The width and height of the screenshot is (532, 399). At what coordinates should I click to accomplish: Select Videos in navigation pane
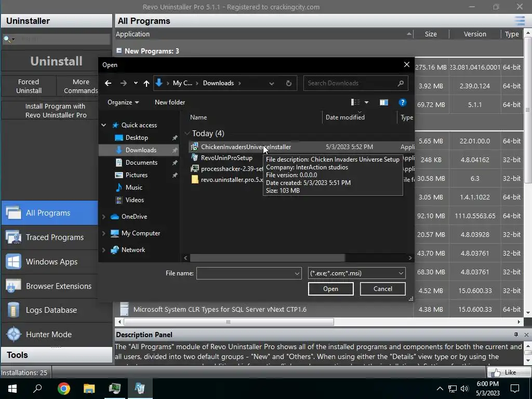135,200
